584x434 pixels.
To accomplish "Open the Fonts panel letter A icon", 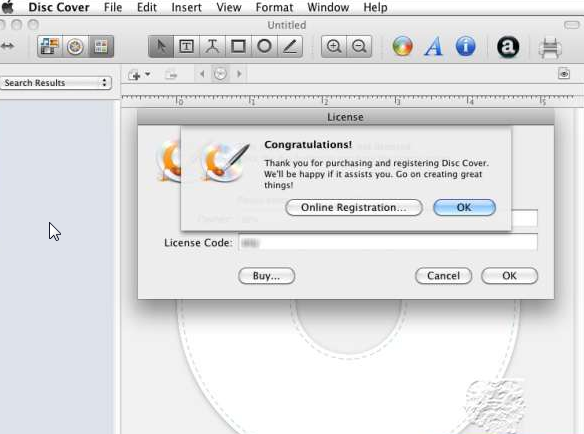I will click(x=434, y=47).
